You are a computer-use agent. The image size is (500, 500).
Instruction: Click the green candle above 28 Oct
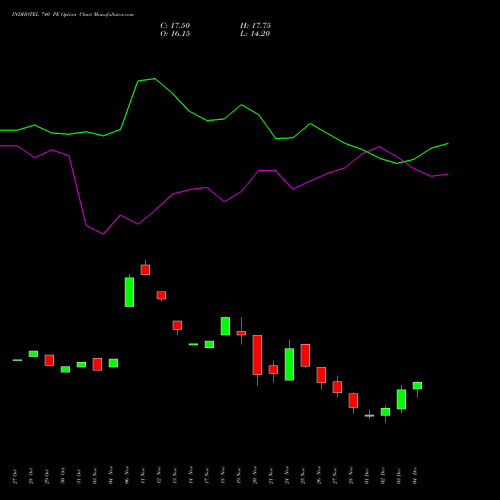pyautogui.click(x=33, y=354)
